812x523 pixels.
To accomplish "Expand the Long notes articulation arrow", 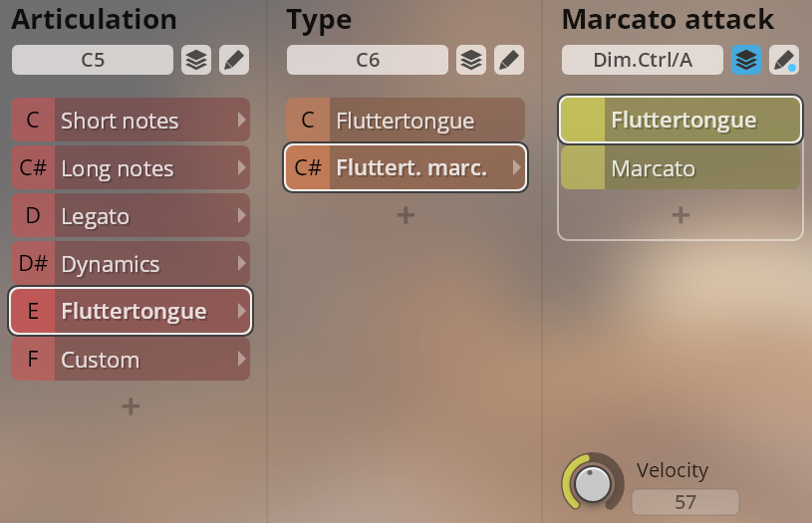I will [x=241, y=168].
